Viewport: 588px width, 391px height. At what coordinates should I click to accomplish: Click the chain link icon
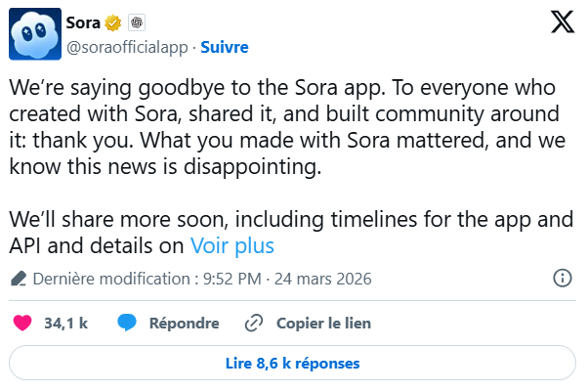(253, 323)
